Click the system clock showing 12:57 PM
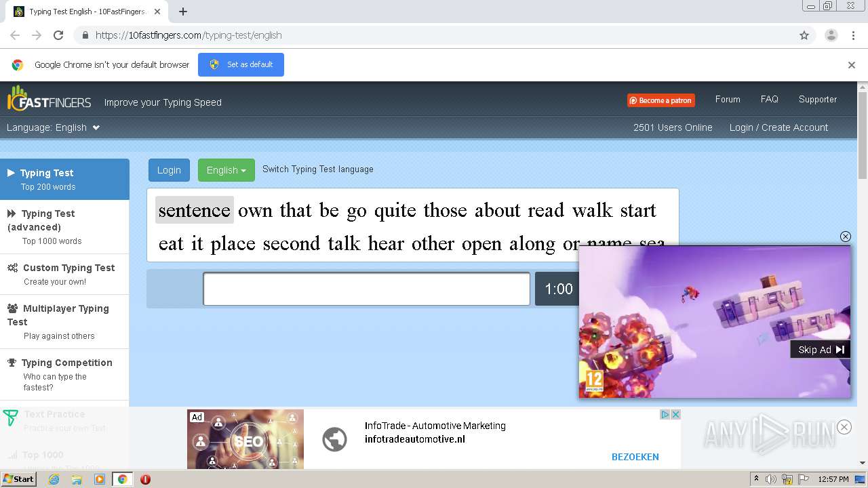 (833, 479)
